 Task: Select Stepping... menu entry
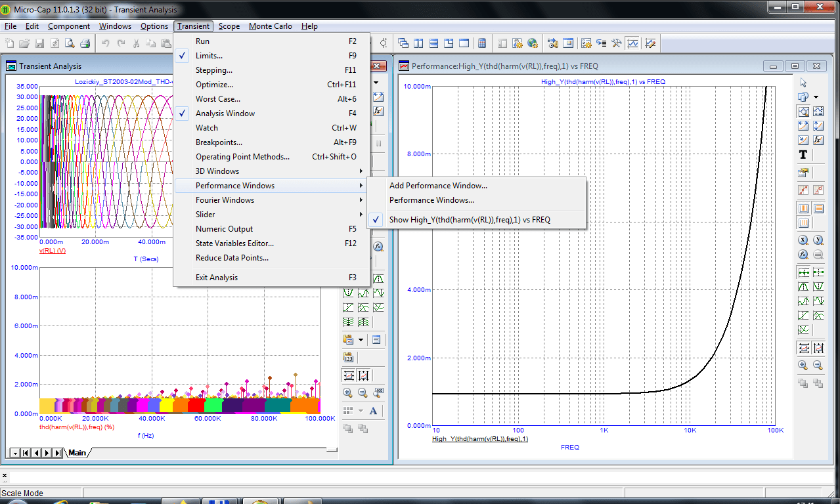click(272, 70)
